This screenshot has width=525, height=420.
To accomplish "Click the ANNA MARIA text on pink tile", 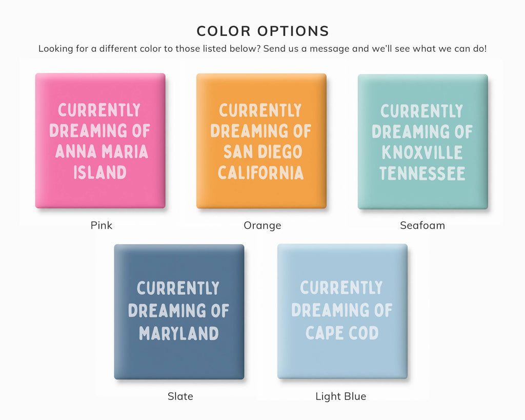I will tap(102, 151).
